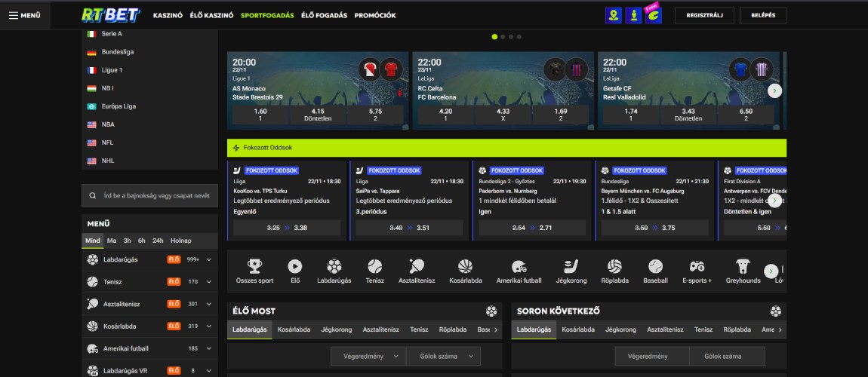Click the football icon in SORON KÖVETKEZŐ header

776,311
